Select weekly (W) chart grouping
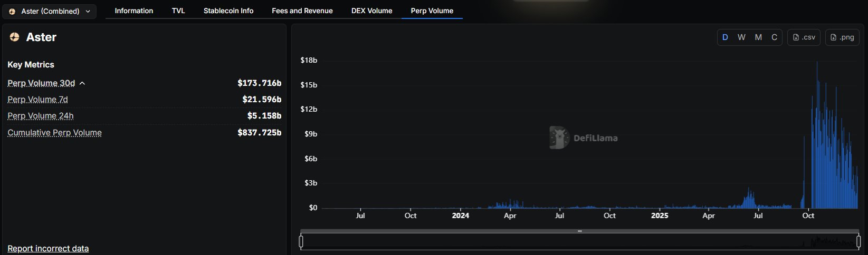This screenshot has height=255, width=868. 741,37
